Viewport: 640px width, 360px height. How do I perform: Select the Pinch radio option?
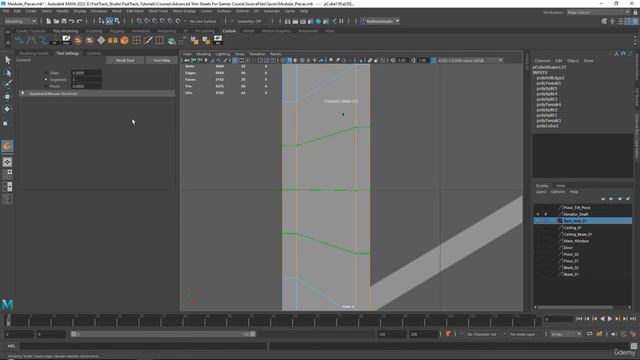point(46,86)
